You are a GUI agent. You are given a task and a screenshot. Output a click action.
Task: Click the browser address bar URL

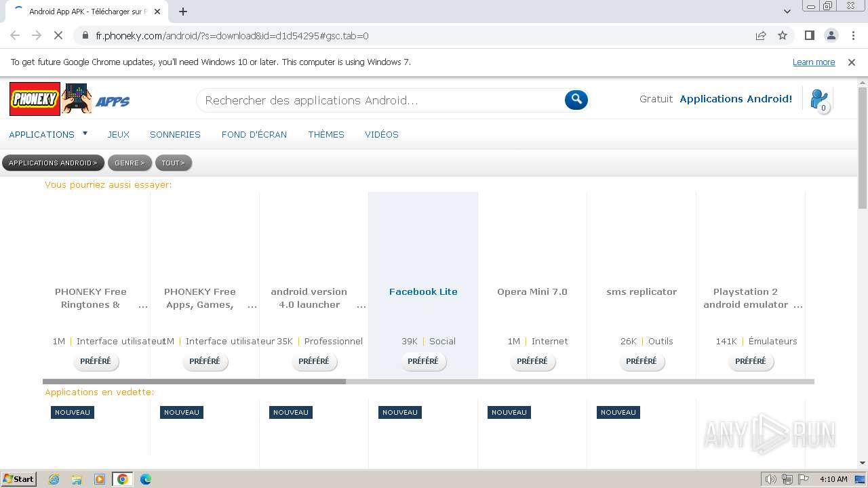coord(232,35)
